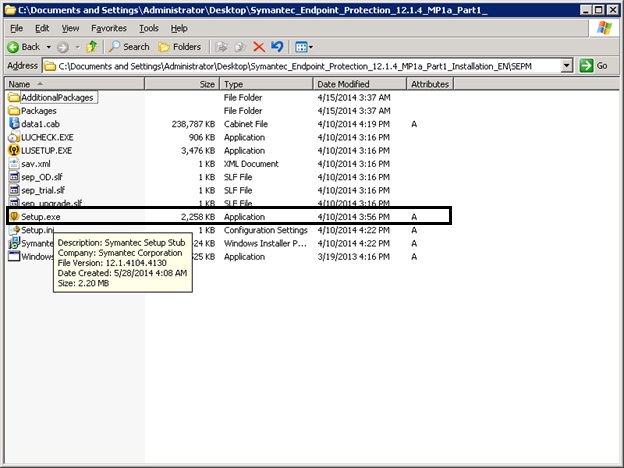Open the Forward history dropdown arrow
624x468 pixels.
[x=78, y=47]
